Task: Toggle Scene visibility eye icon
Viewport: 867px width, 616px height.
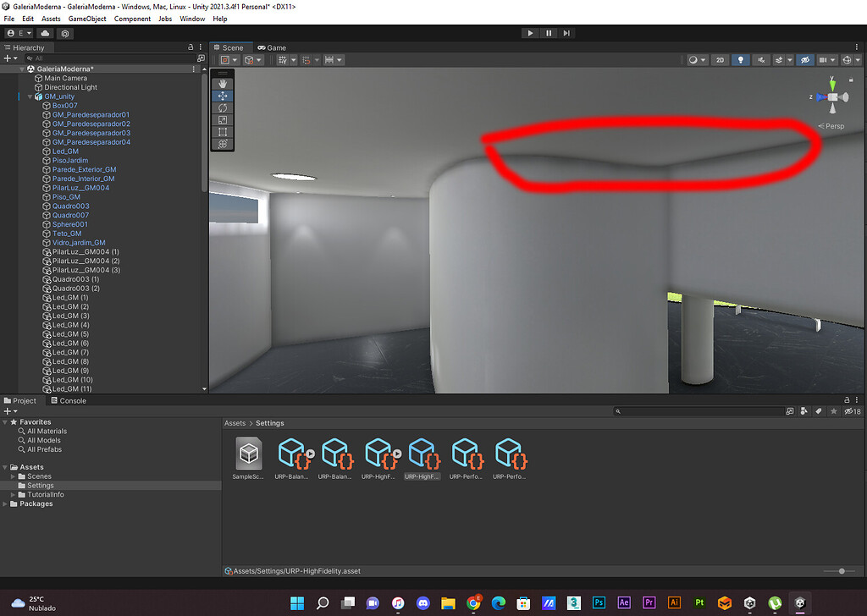Action: click(x=804, y=59)
